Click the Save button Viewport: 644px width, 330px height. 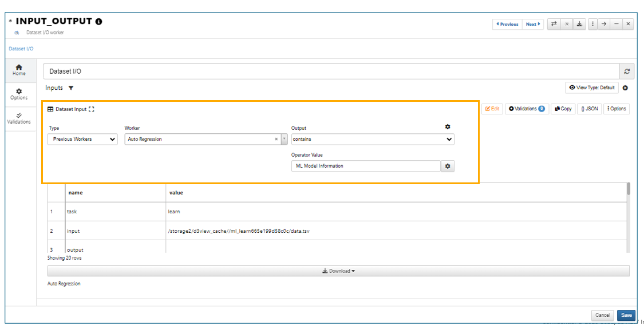point(626,315)
